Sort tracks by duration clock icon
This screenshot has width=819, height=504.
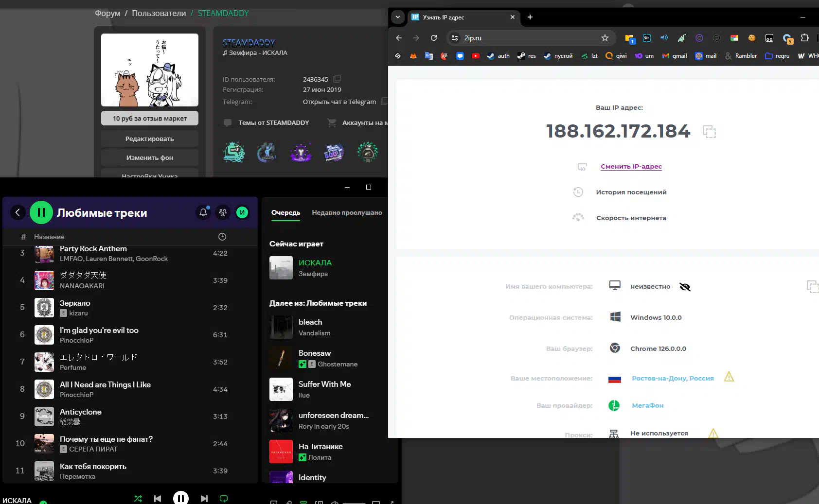tap(222, 237)
